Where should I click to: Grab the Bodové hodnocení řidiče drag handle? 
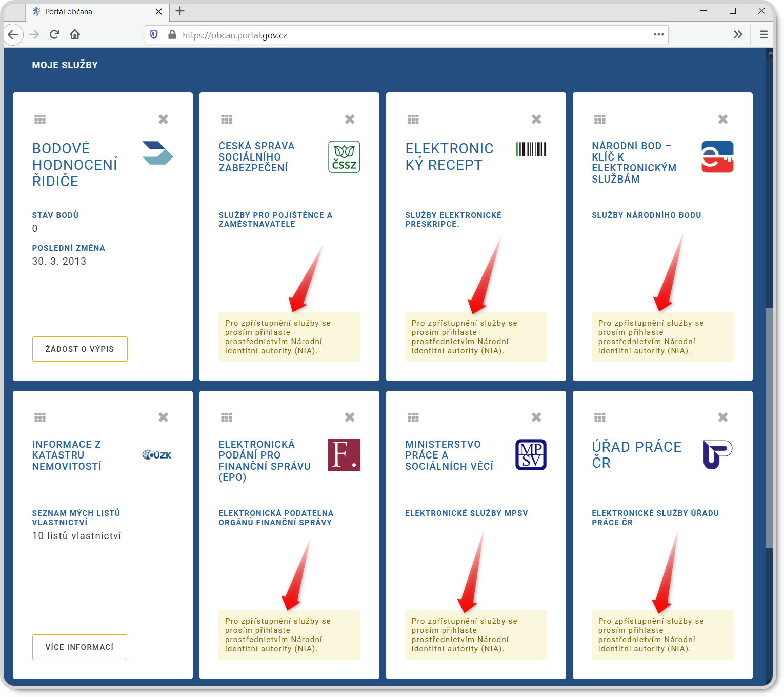40,120
